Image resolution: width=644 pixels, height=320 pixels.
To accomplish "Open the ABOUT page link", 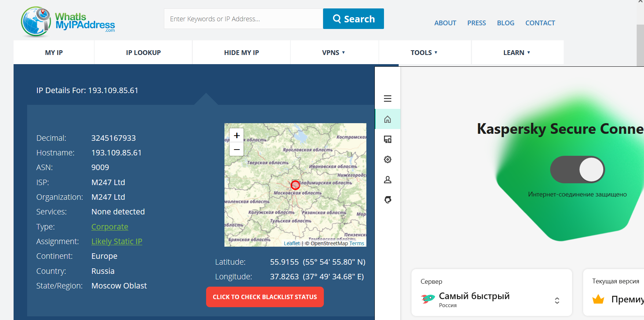I will click(x=445, y=23).
